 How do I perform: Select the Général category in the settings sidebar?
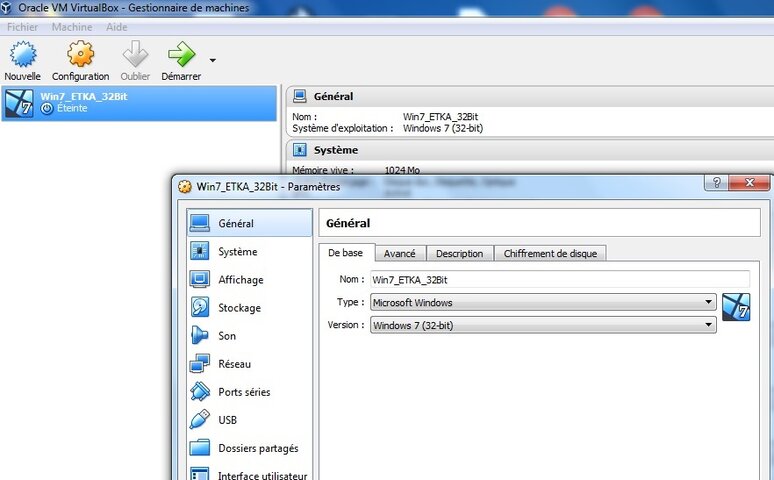[250, 223]
